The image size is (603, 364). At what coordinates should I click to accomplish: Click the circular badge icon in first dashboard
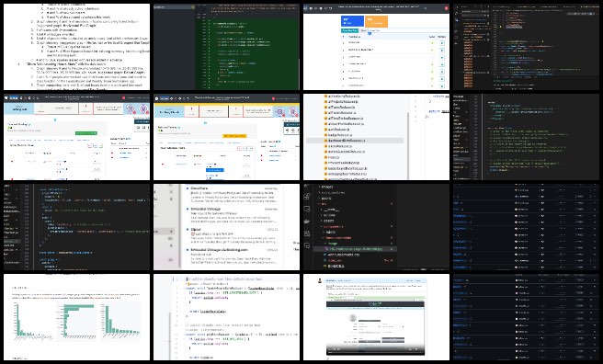click(x=130, y=109)
